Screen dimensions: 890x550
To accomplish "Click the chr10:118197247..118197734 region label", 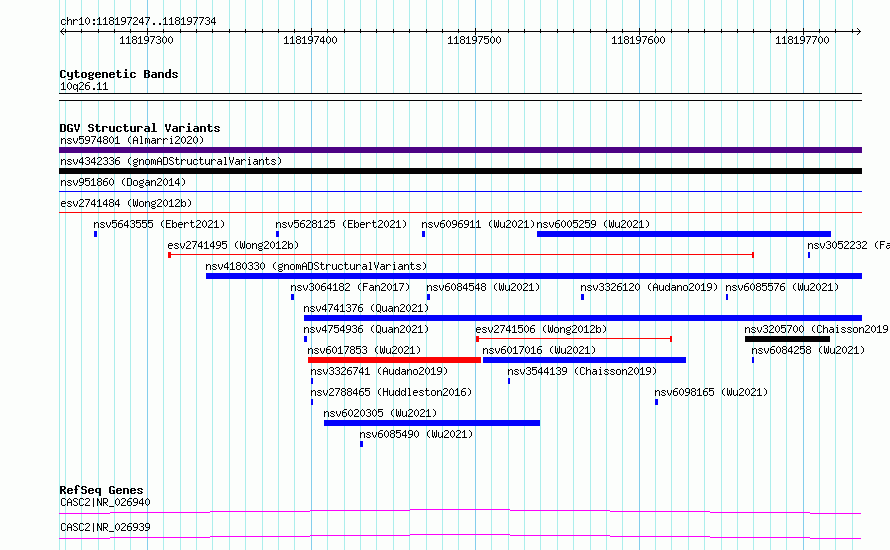I will coord(138,22).
